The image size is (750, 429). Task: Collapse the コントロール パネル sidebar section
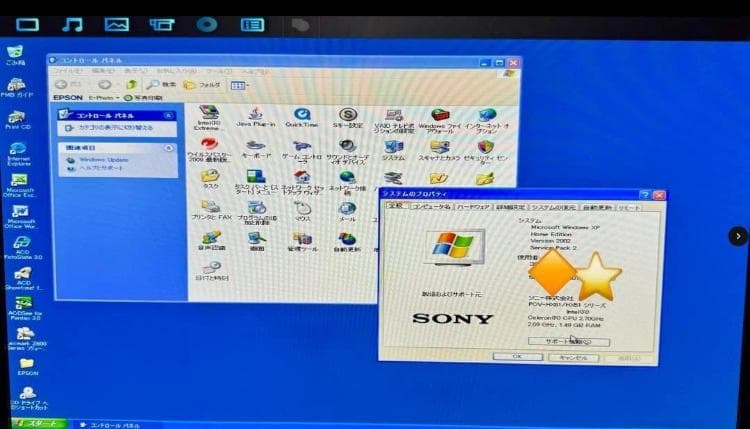tap(168, 115)
